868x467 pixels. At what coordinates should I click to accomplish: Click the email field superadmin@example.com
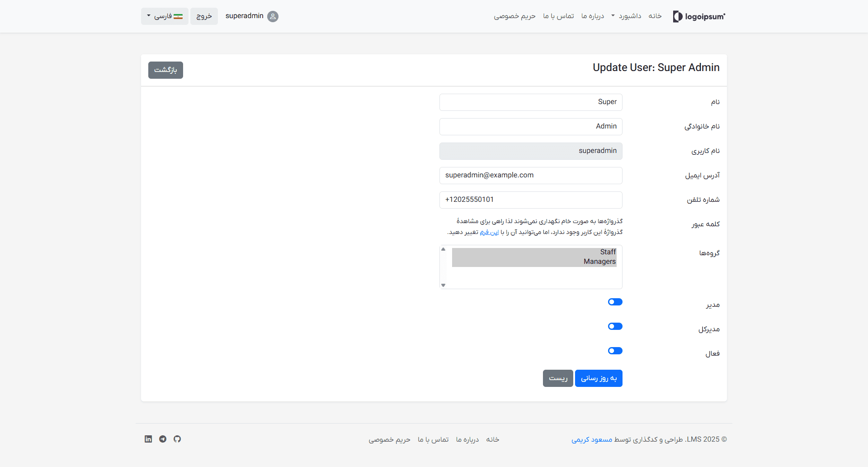pyautogui.click(x=531, y=176)
